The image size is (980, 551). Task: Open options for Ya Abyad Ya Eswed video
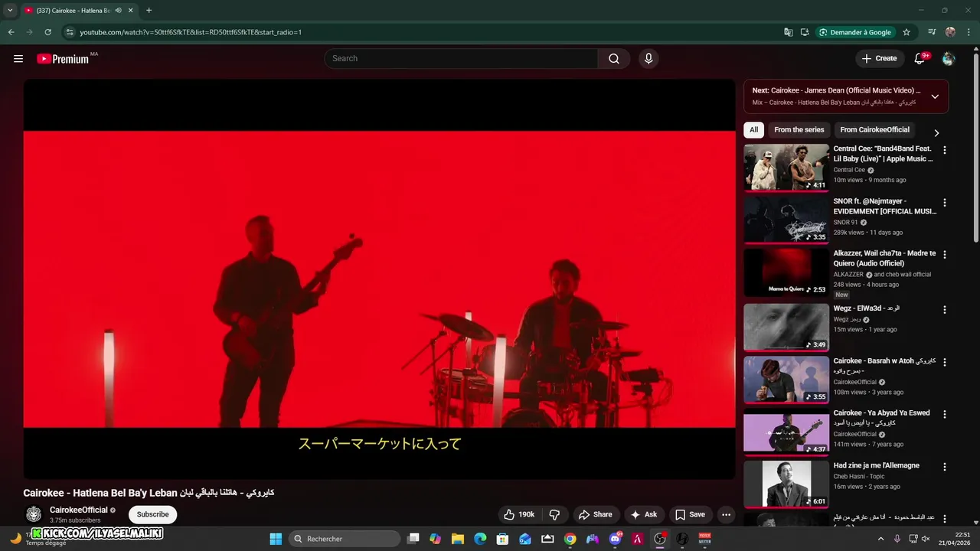click(x=944, y=414)
